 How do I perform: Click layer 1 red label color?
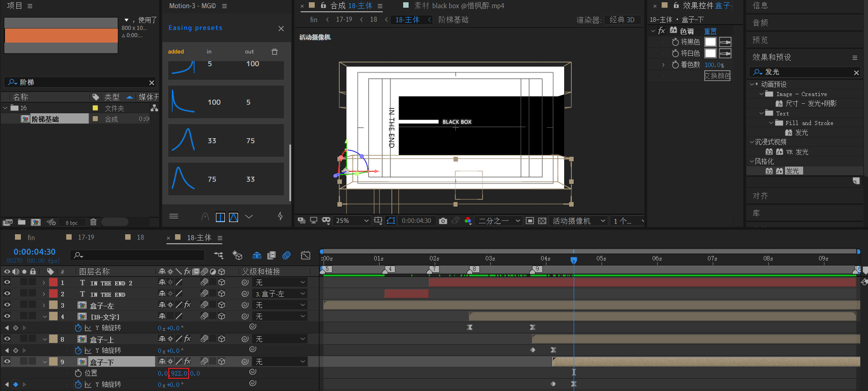[x=54, y=282]
